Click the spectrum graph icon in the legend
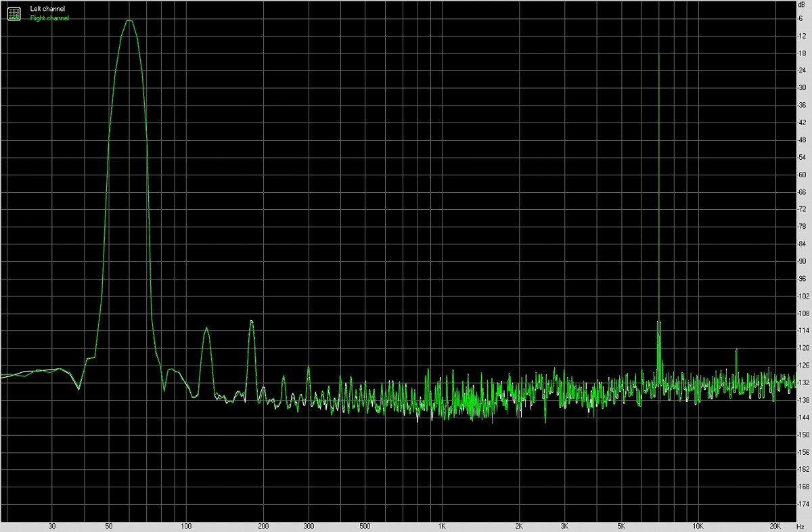This screenshot has height=532, width=812. pyautogui.click(x=14, y=13)
